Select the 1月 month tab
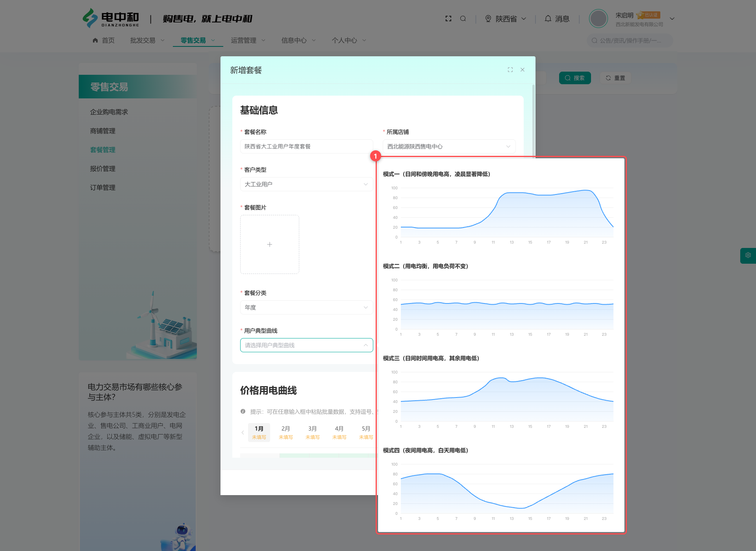Viewport: 756px width, 551px height. (259, 433)
